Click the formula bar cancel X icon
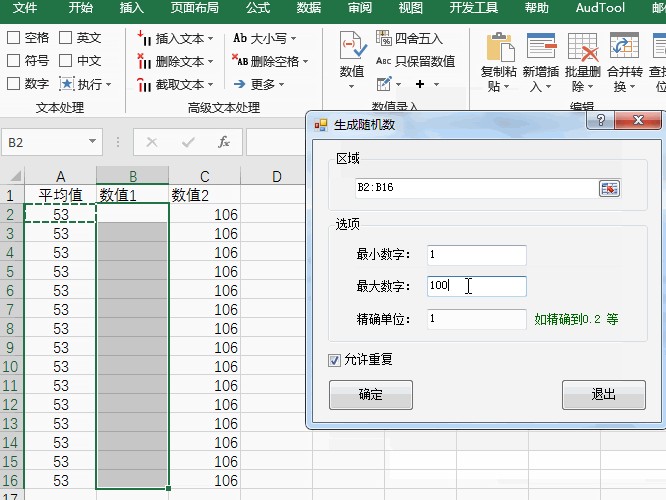 tap(152, 142)
